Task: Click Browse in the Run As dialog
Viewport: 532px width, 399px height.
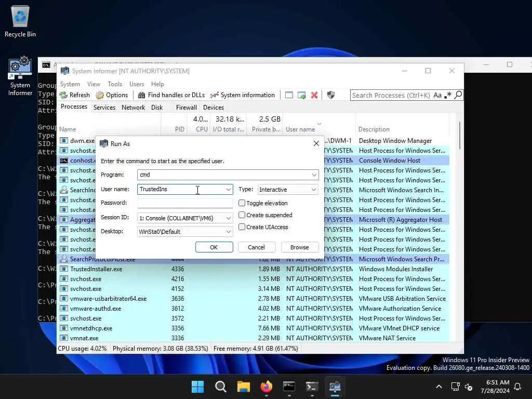Action: [x=300, y=247]
